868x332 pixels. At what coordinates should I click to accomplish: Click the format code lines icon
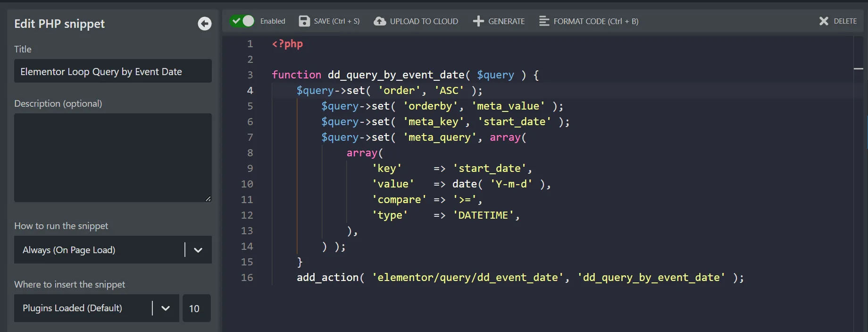click(544, 21)
